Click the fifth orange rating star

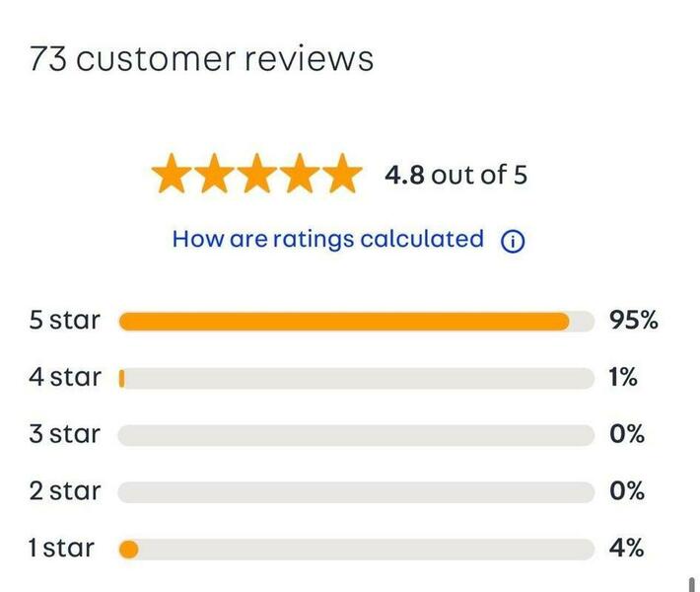coord(342,174)
